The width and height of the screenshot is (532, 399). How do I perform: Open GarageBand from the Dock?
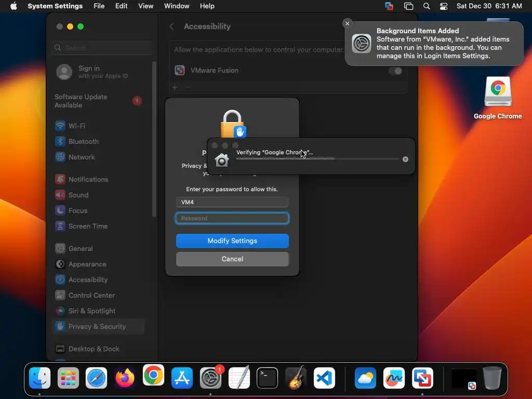[x=296, y=378]
